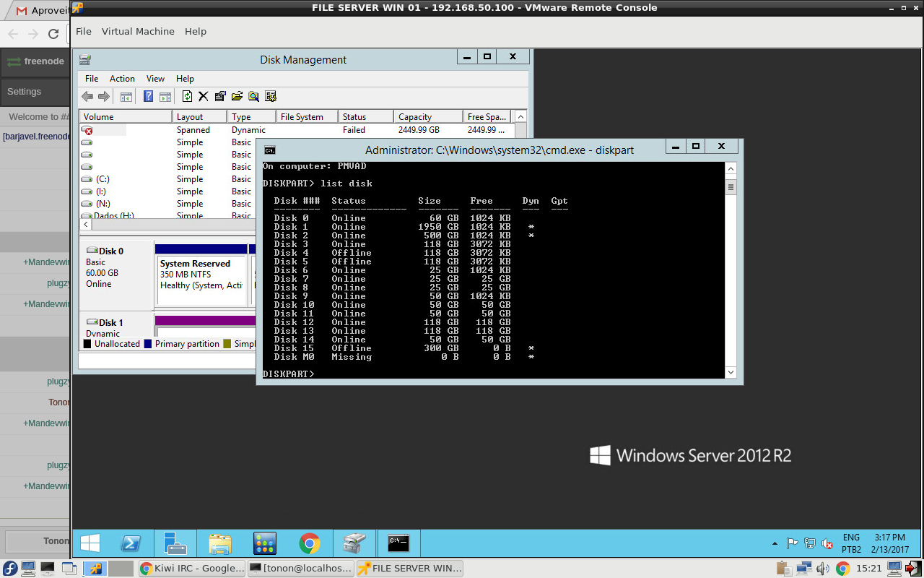This screenshot has width=924, height=578.
Task: Open PowerShell from the Windows taskbar
Action: tap(131, 543)
